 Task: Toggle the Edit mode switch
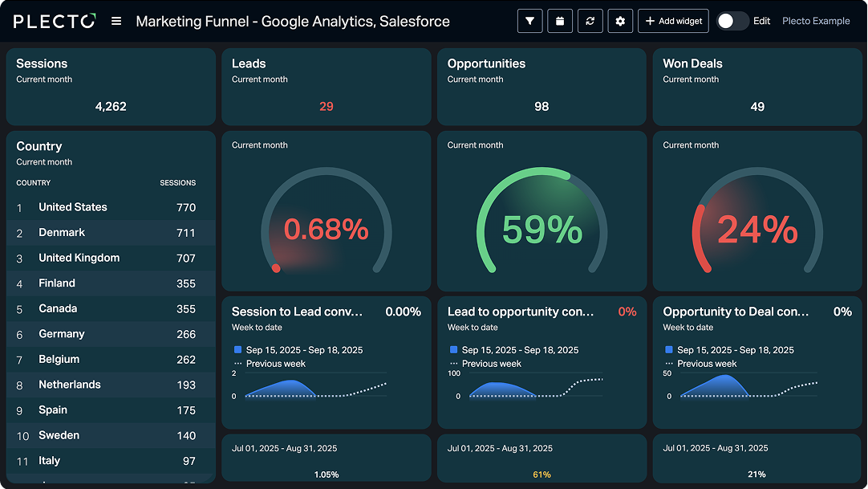732,22
